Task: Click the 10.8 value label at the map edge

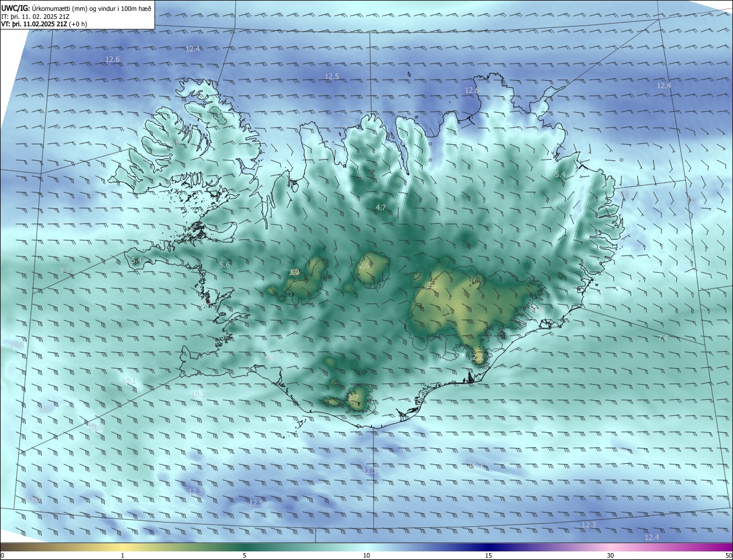Action: tap(17, 345)
